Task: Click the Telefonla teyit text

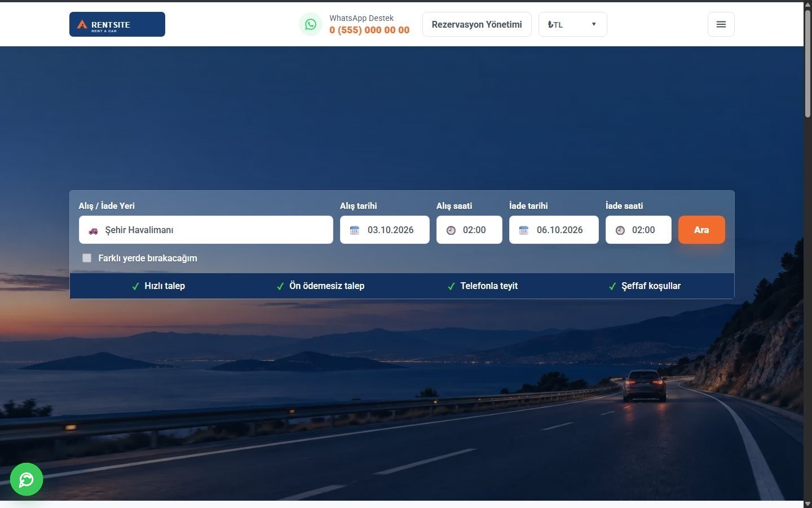Action: point(489,286)
